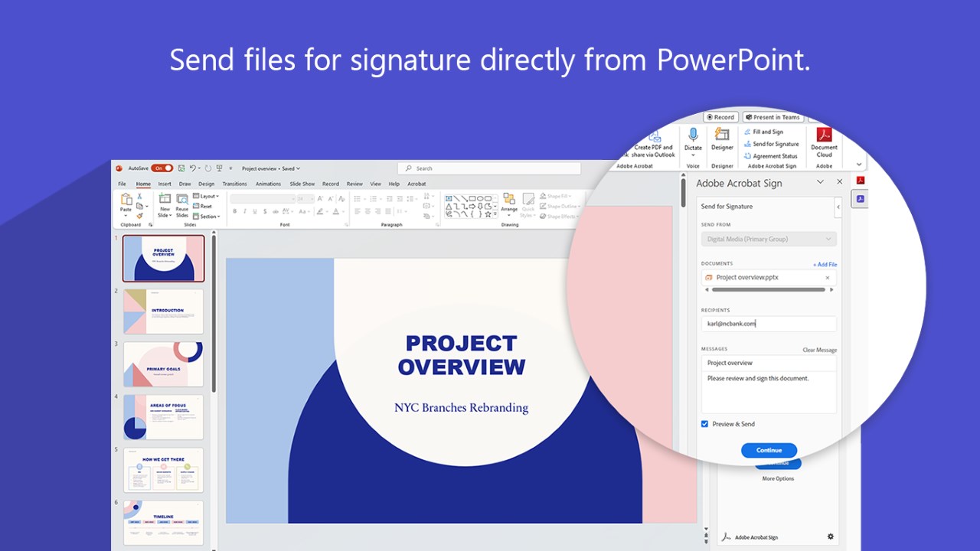Click red Adobe Acrobat icon in side rail
This screenshot has width=980, height=551.
click(x=861, y=180)
